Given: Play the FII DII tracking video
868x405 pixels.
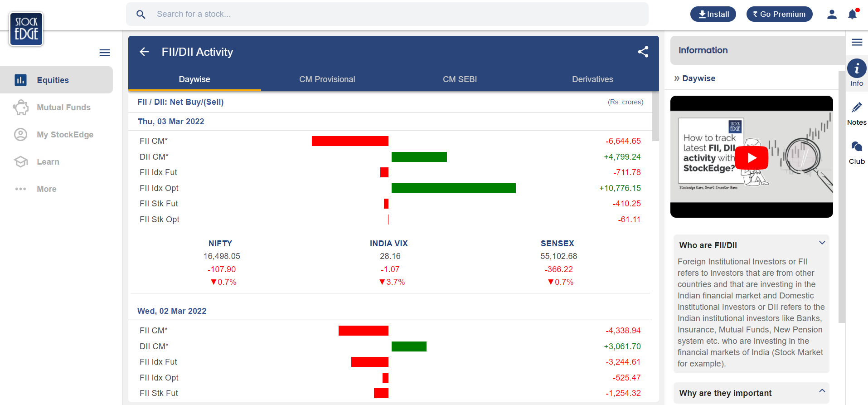Looking at the screenshot, I should pyautogui.click(x=751, y=157).
